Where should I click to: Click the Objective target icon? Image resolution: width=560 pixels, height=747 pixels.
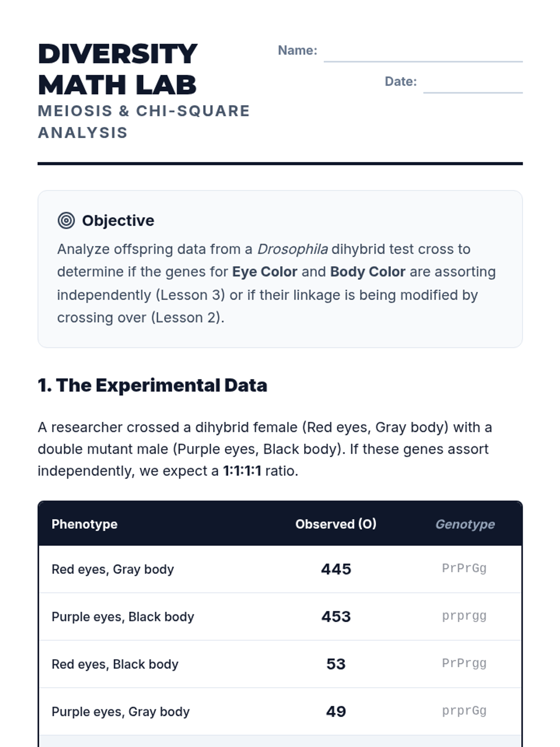(66, 220)
